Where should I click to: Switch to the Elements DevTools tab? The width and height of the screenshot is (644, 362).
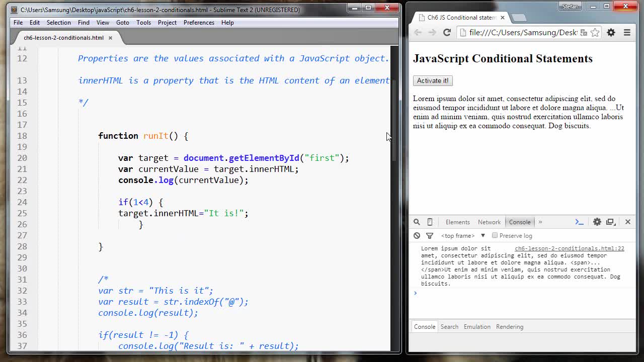coord(457,222)
